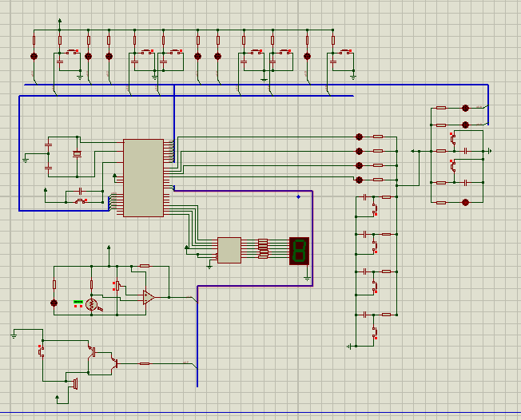The width and height of the screenshot is (521, 420).
Task: Select the lone LED below the right two-button cluster
Action: click(465, 202)
